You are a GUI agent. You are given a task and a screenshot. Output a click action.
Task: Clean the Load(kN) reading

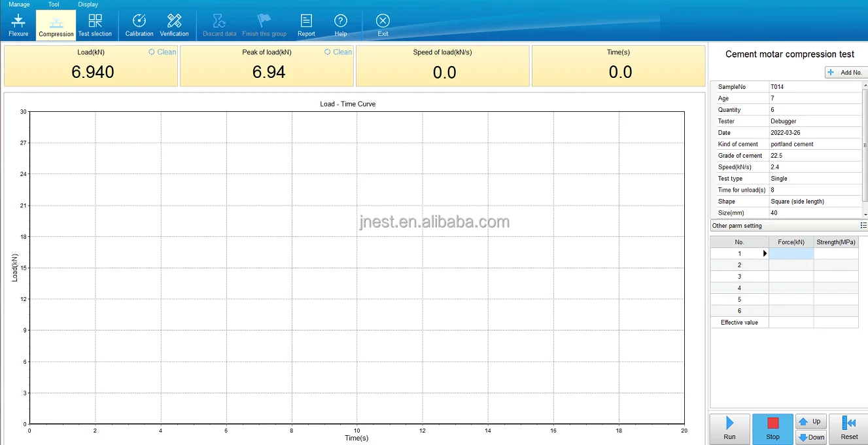pyautogui.click(x=162, y=52)
